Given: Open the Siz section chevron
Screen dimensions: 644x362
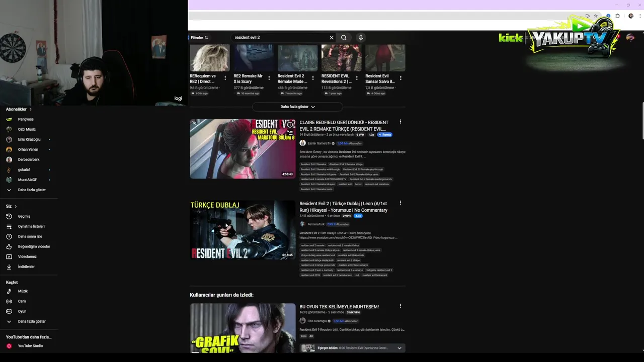Looking at the screenshot, I should tap(16, 206).
